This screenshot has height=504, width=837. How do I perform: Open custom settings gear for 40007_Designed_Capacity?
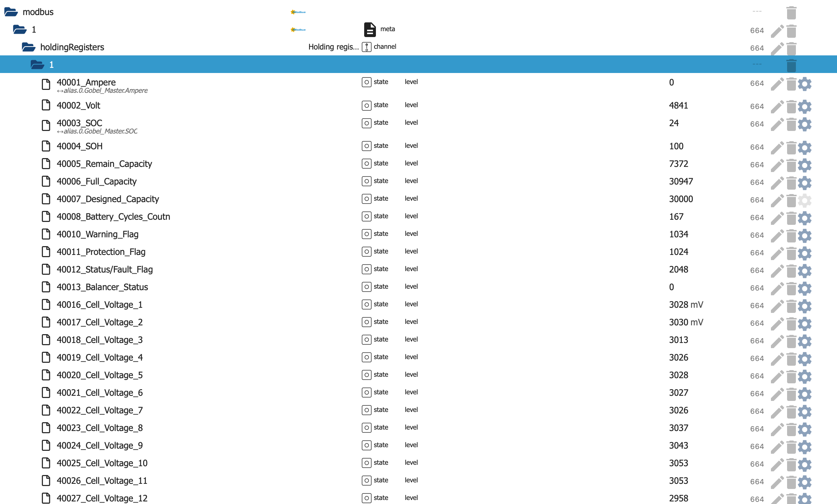(x=805, y=200)
